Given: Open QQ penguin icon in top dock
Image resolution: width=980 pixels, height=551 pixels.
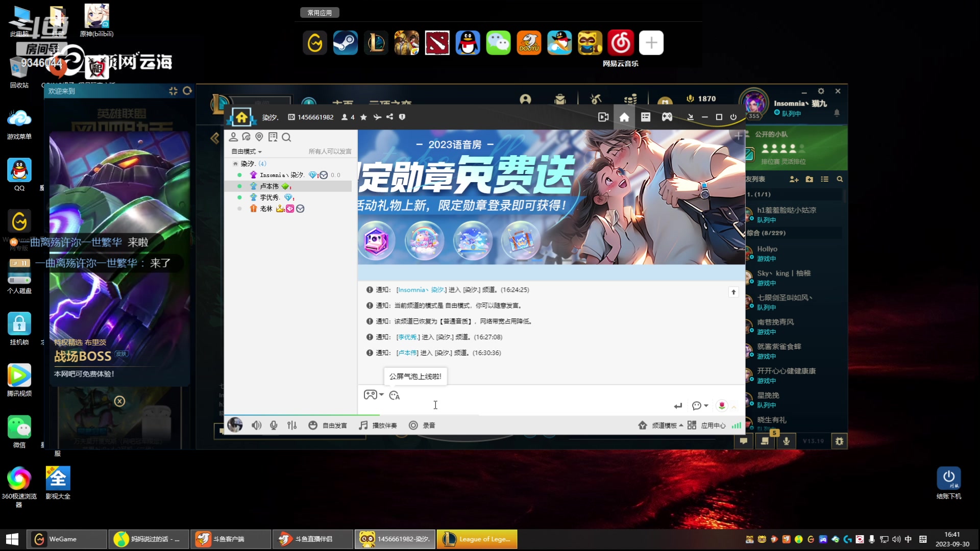Looking at the screenshot, I should tap(468, 43).
